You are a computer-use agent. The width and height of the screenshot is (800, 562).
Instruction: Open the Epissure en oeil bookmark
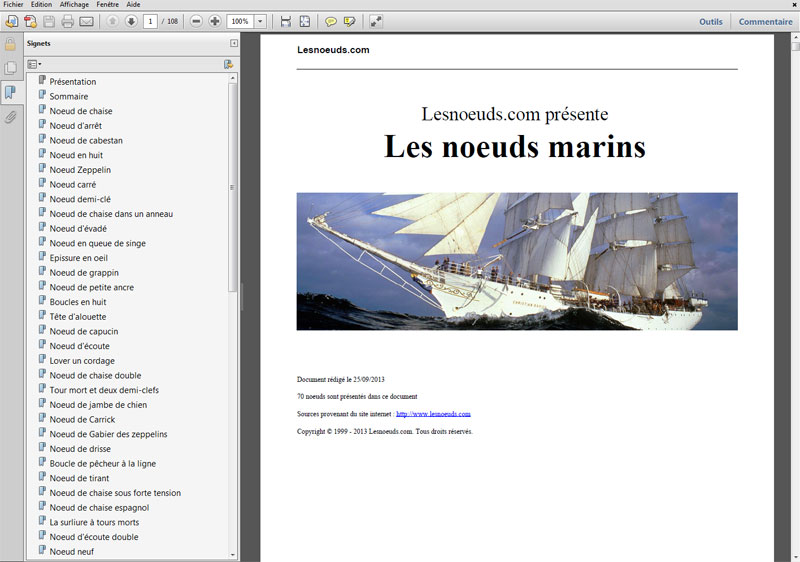(79, 258)
